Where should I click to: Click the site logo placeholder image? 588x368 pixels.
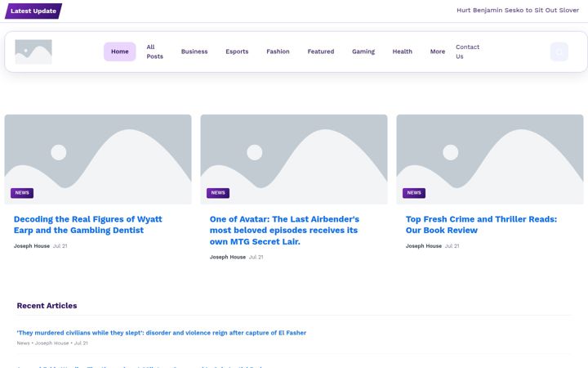click(x=33, y=52)
